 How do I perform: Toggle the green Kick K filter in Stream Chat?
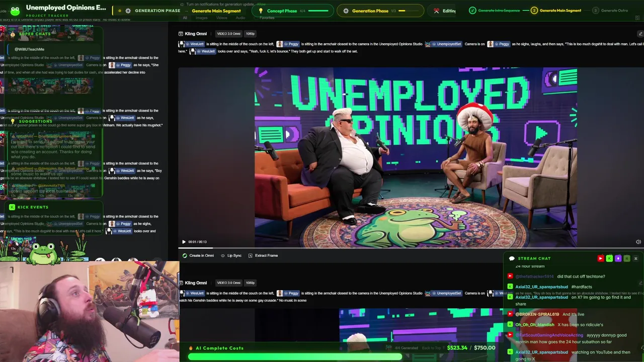tap(609, 258)
